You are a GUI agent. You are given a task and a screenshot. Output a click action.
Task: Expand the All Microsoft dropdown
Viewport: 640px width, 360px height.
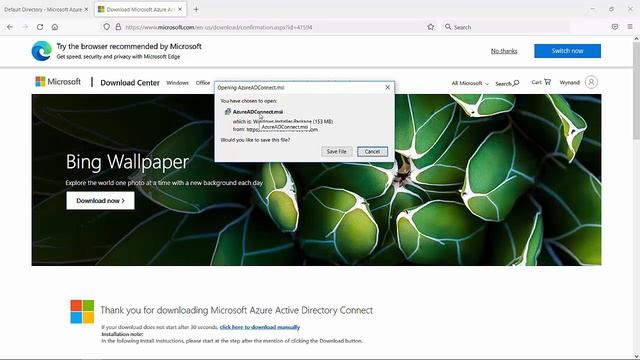pos(470,83)
